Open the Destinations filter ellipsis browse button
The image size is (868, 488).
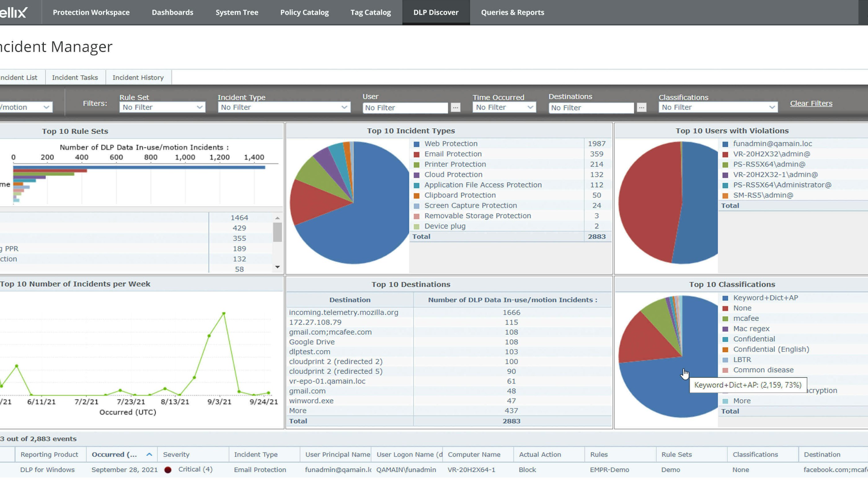click(642, 108)
